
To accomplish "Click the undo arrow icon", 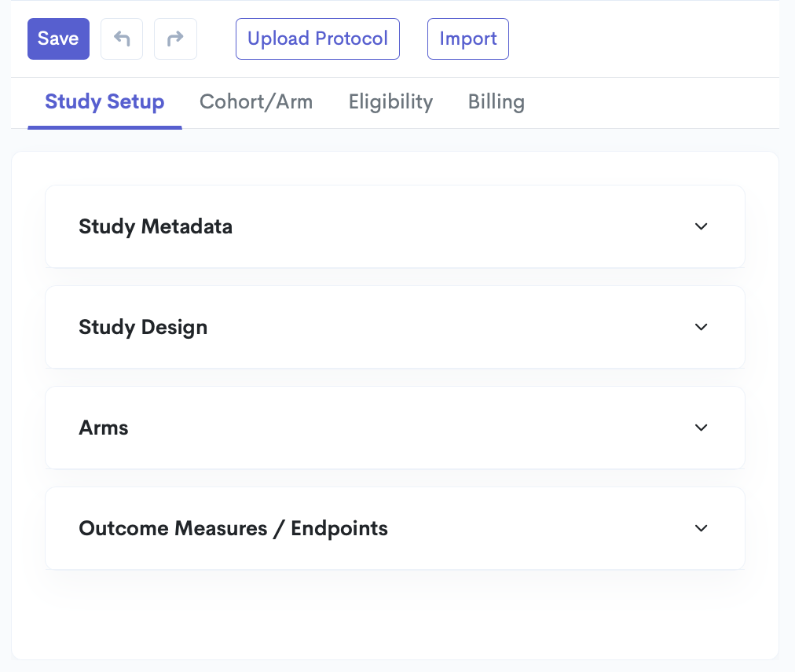I will point(122,39).
